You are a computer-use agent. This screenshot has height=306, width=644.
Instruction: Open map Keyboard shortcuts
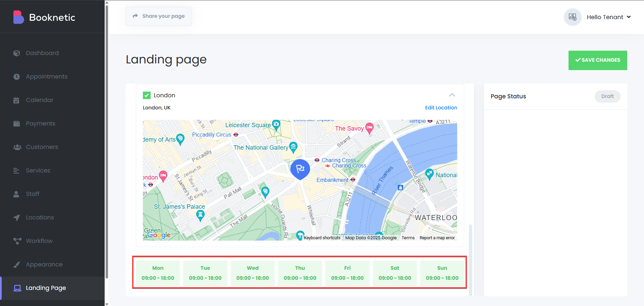pyautogui.click(x=322, y=238)
